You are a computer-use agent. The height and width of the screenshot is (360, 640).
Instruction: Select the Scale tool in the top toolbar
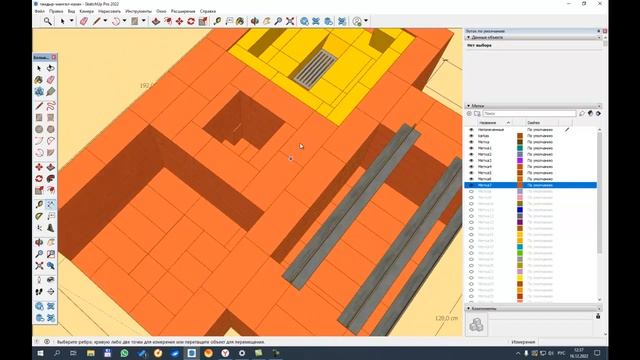(x=202, y=21)
